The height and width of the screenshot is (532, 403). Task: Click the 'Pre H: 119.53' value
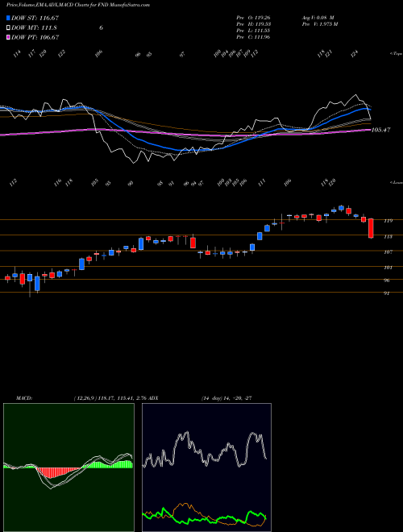253,24
